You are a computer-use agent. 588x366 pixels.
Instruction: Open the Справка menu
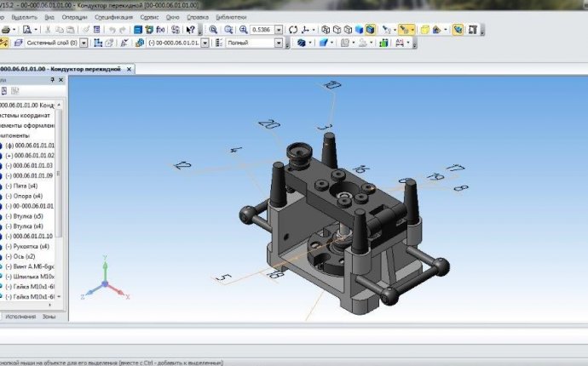pyautogui.click(x=198, y=17)
